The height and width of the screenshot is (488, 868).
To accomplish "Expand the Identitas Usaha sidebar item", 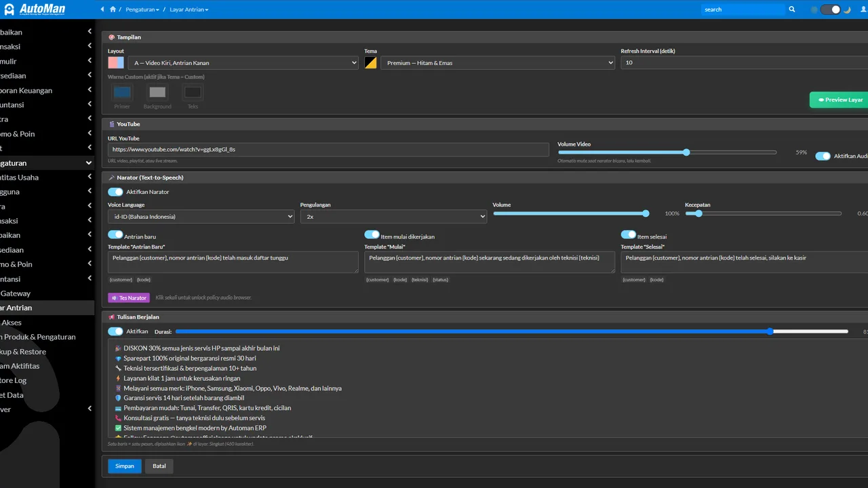I will (46, 177).
